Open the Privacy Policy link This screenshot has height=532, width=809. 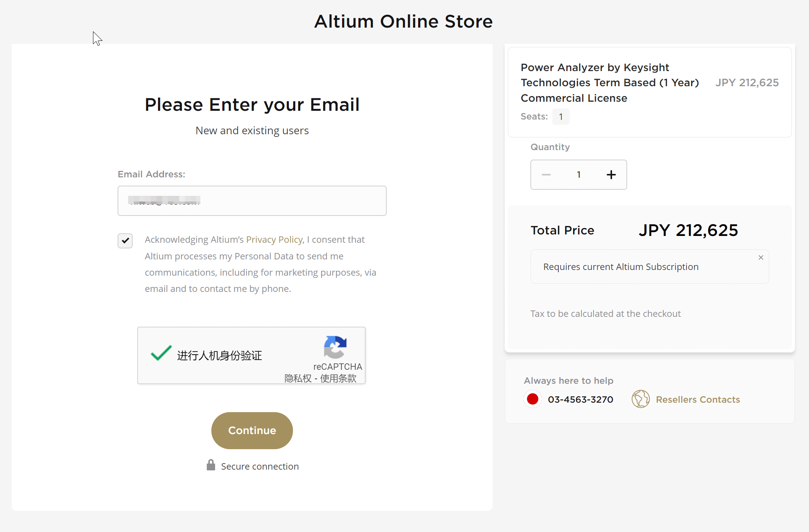274,240
